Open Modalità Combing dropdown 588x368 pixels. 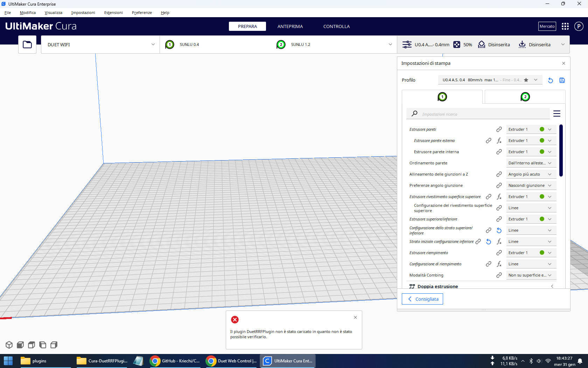531,275
